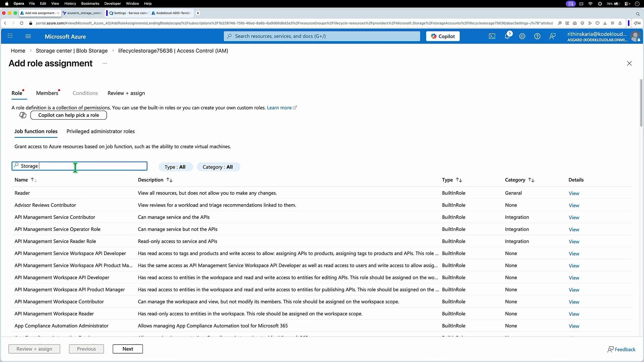Click the Feedback link at bottom right
The height and width of the screenshot is (362, 644).
(621, 350)
